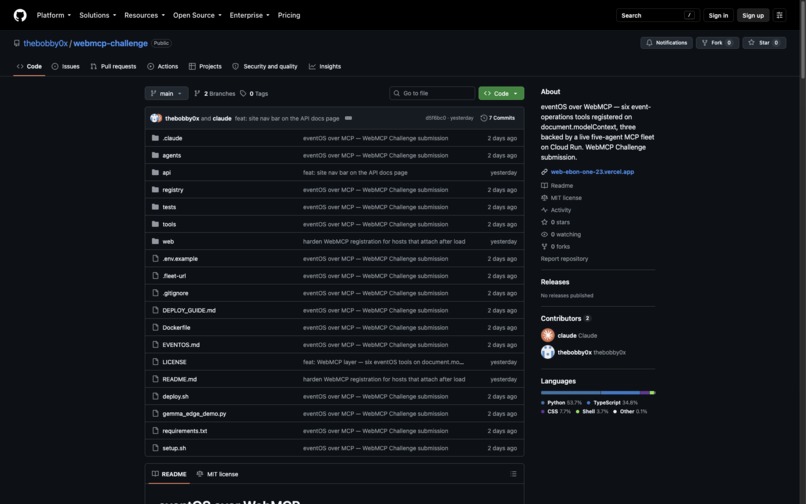The height and width of the screenshot is (504, 806).
Task: Open DEPLOY_GUIDE.md file
Action: click(189, 311)
